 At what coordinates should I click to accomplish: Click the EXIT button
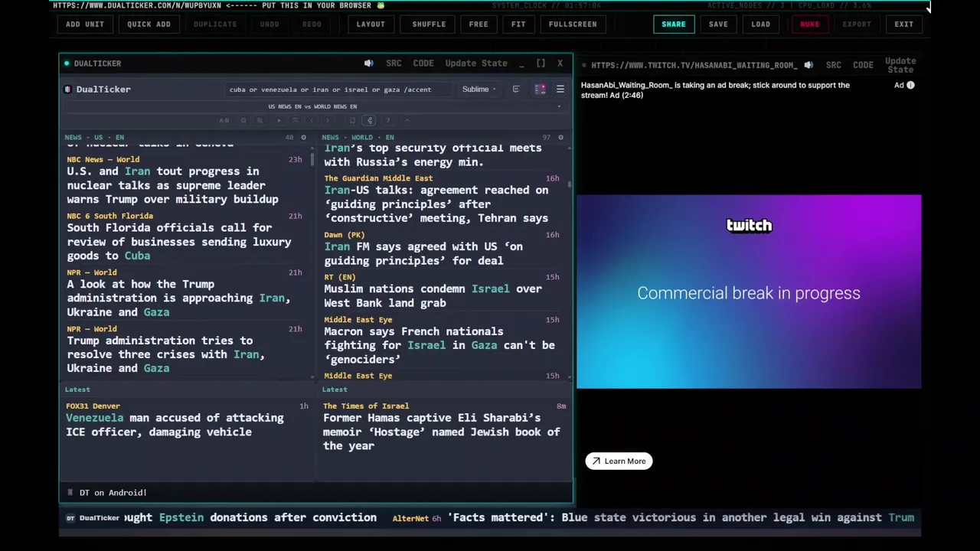pyautogui.click(x=904, y=24)
